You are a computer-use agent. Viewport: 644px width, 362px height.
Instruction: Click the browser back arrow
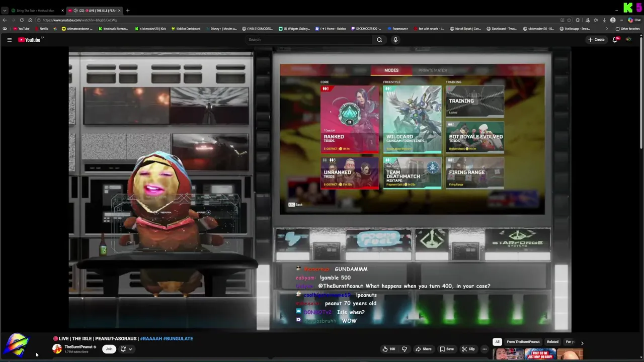click(x=5, y=20)
